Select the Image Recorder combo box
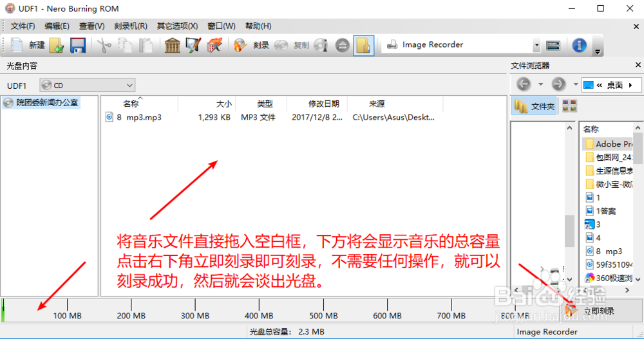Image resolution: width=644 pixels, height=339 pixels. [x=460, y=45]
